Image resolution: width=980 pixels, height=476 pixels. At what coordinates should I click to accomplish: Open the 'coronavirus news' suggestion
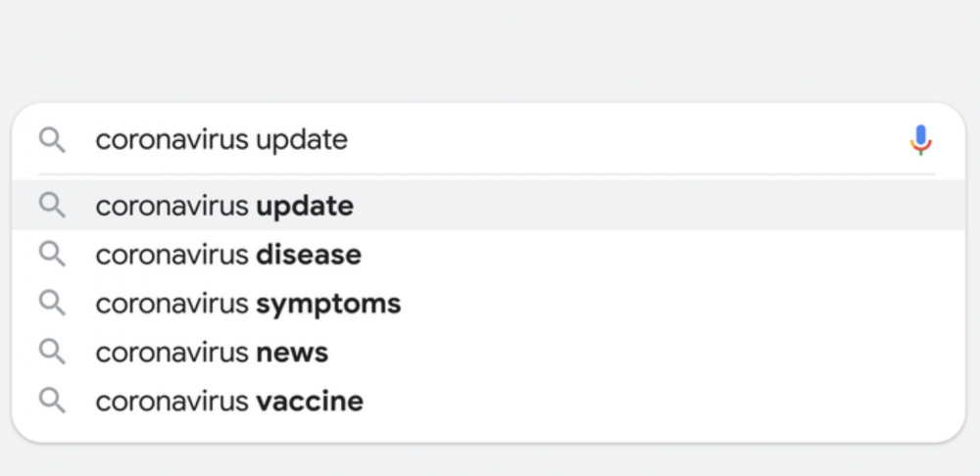click(489, 352)
